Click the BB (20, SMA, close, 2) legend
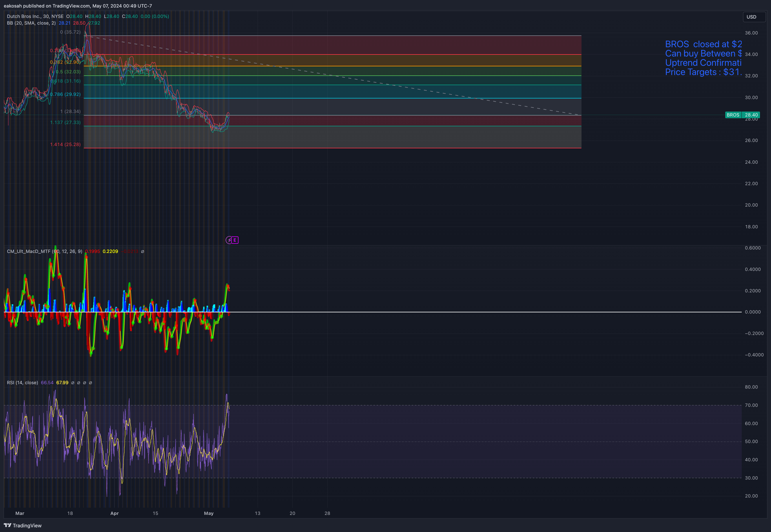771x532 pixels. coord(31,23)
